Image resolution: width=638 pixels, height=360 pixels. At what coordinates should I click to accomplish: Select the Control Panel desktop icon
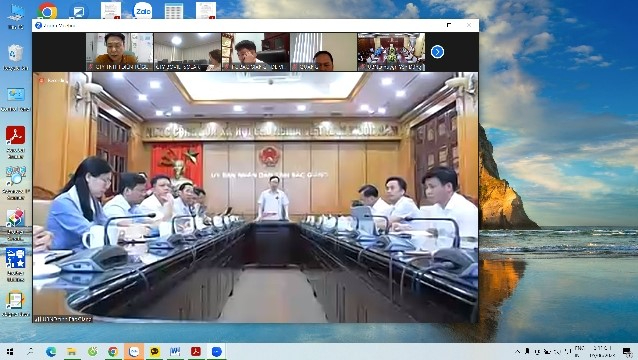(15, 100)
